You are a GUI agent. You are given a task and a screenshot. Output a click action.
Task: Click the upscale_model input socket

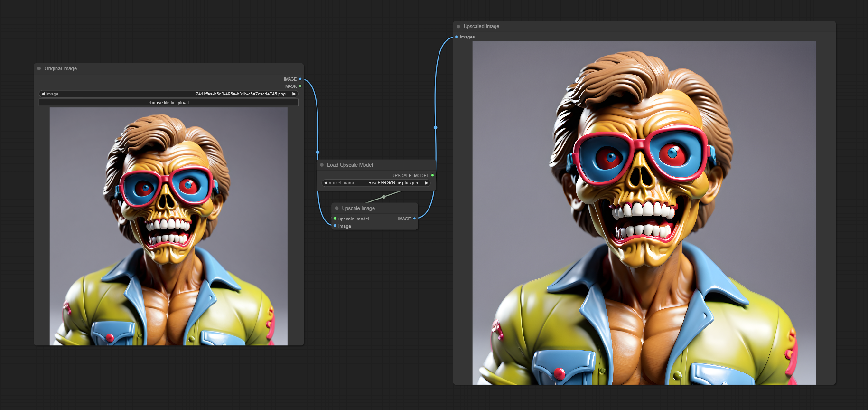(x=335, y=219)
